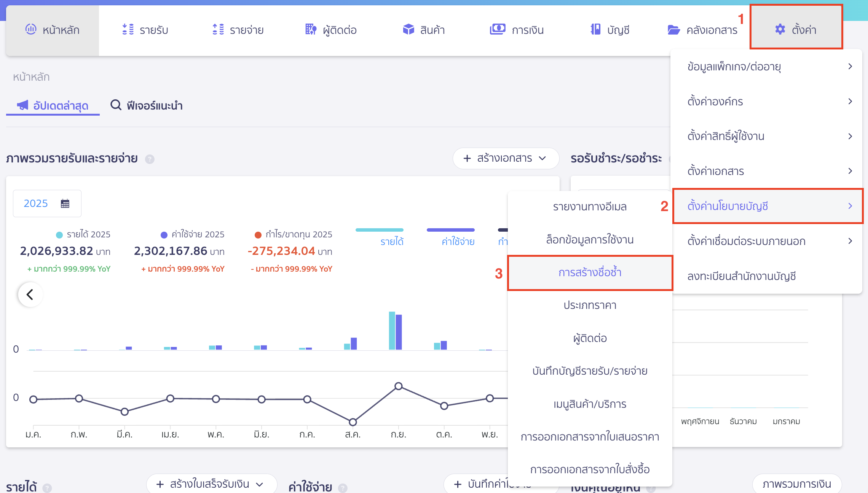
Task: Select the สินค้า products box icon
Action: pyautogui.click(x=408, y=29)
